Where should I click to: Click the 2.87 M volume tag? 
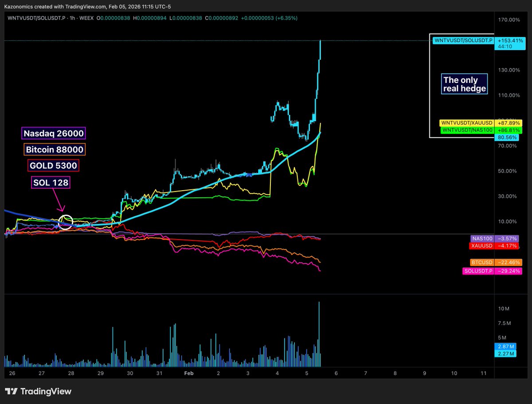pos(505,346)
